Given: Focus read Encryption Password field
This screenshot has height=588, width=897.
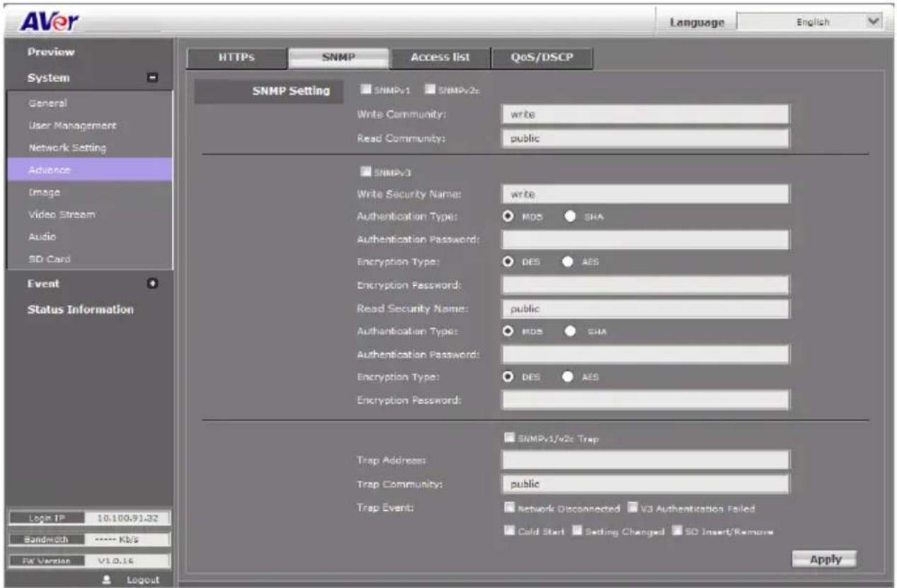Looking at the screenshot, I should pyautogui.click(x=646, y=400).
